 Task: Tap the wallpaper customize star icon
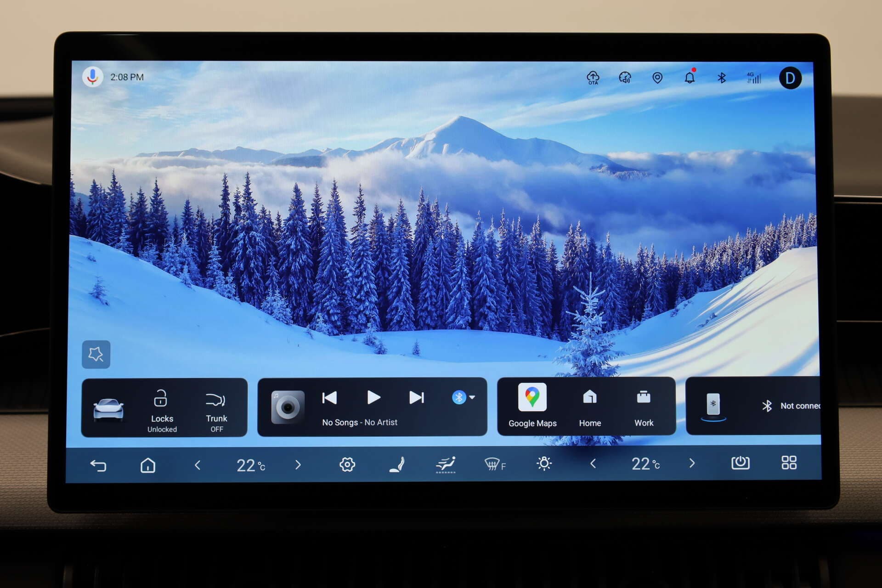[x=96, y=354]
